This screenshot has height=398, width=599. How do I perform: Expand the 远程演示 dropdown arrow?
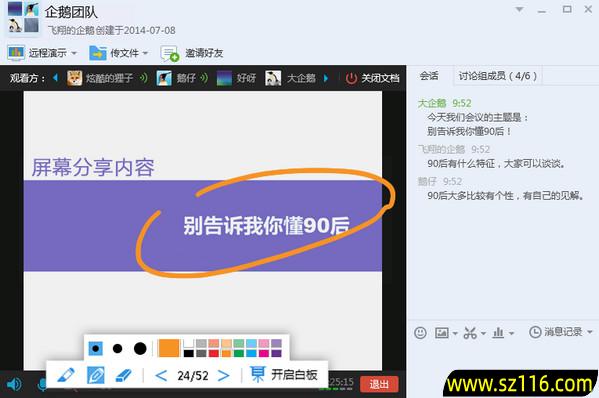74,53
